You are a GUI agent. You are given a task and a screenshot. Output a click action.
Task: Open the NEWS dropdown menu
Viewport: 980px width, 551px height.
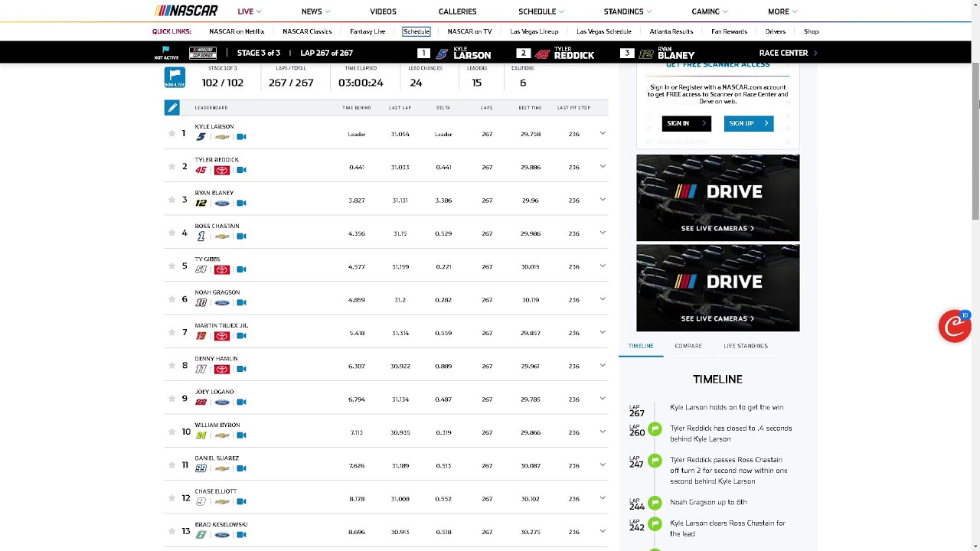point(315,11)
